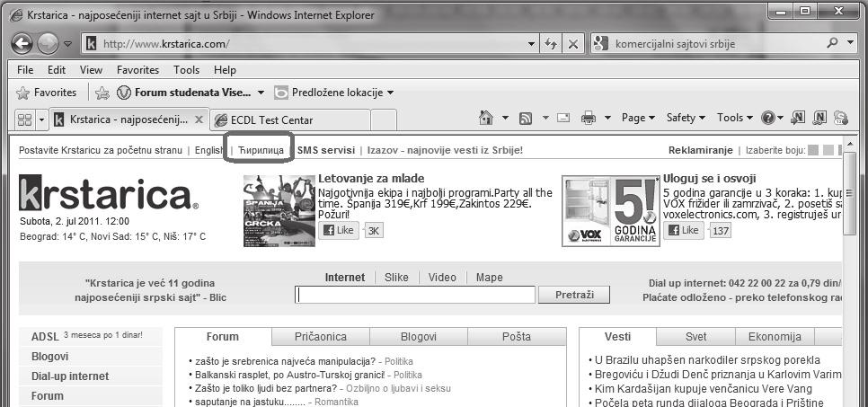Like the Uloguj se i osvoji ad

coord(684,230)
